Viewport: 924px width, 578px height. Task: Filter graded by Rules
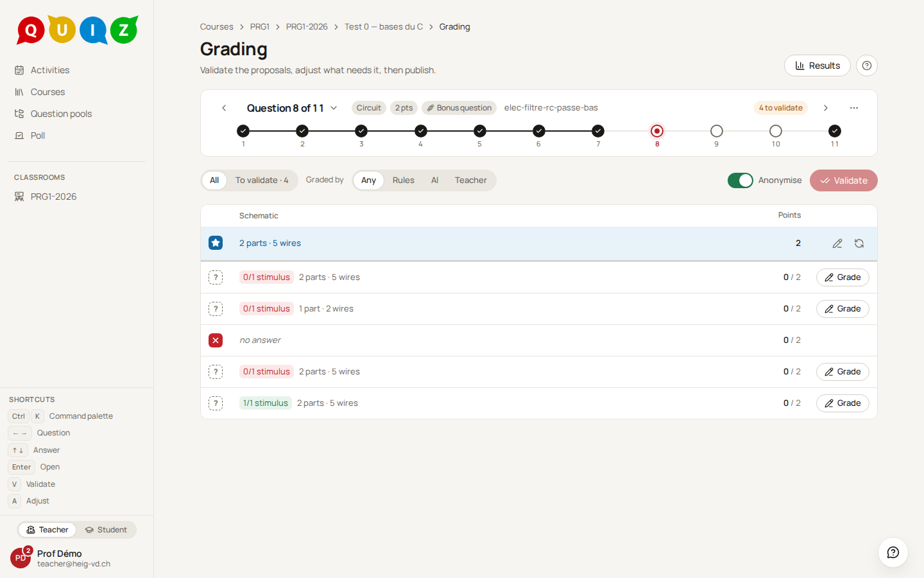coord(404,180)
